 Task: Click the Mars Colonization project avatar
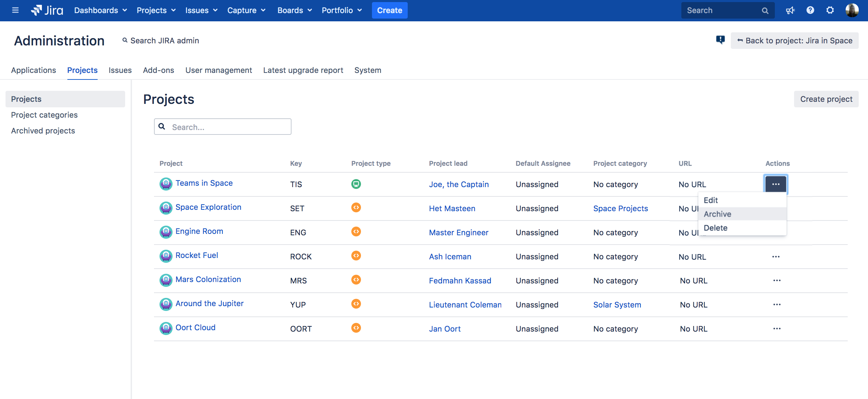pos(166,280)
